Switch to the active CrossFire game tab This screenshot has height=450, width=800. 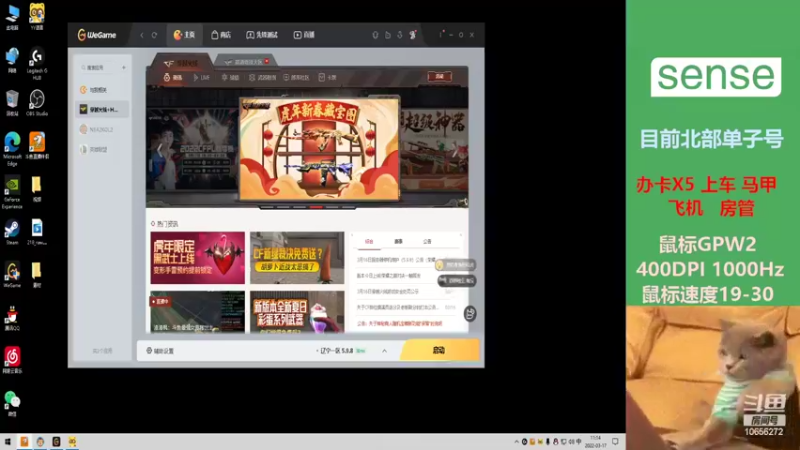click(181, 62)
